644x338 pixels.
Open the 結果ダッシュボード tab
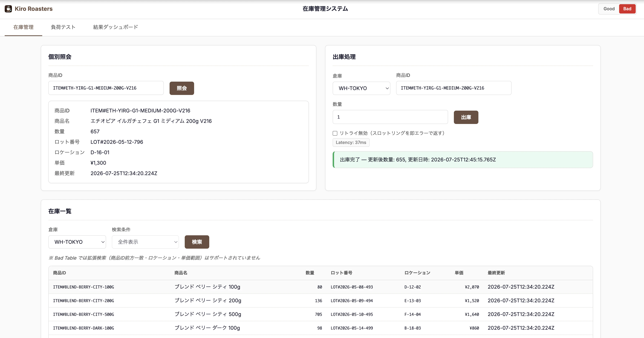pos(115,27)
